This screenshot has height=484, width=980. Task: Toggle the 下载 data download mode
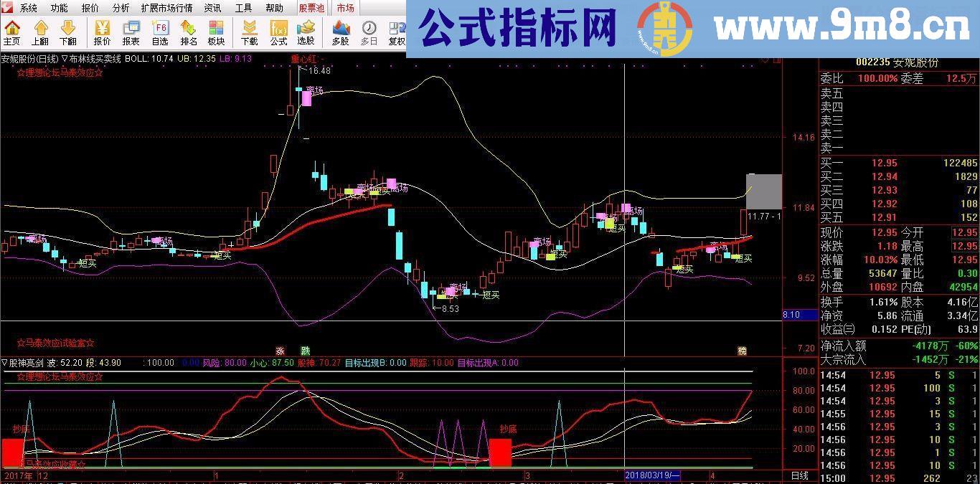(249, 32)
